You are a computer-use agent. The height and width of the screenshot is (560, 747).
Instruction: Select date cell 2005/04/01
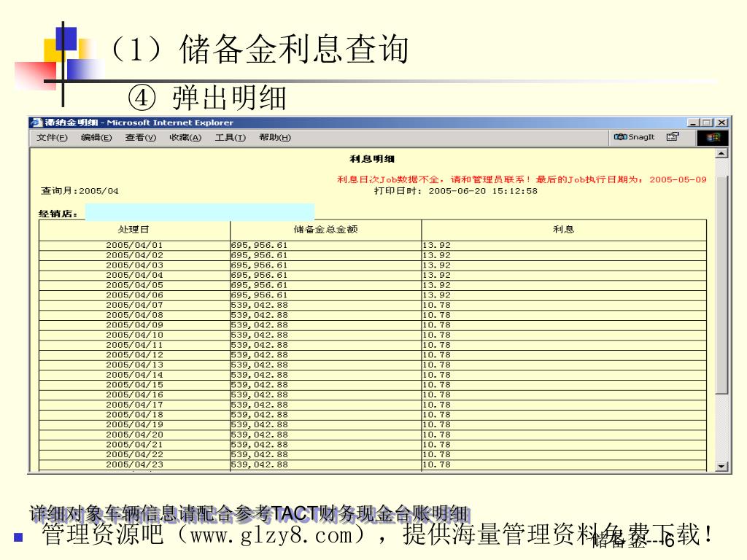(134, 245)
